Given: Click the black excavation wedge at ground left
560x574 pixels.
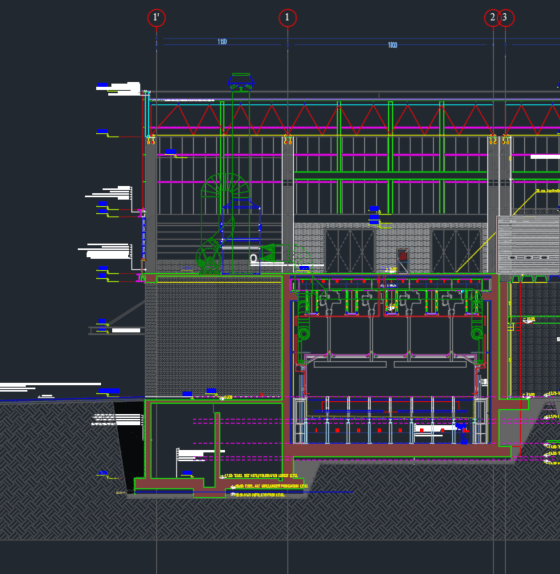Looking at the screenshot, I should click(x=130, y=445).
